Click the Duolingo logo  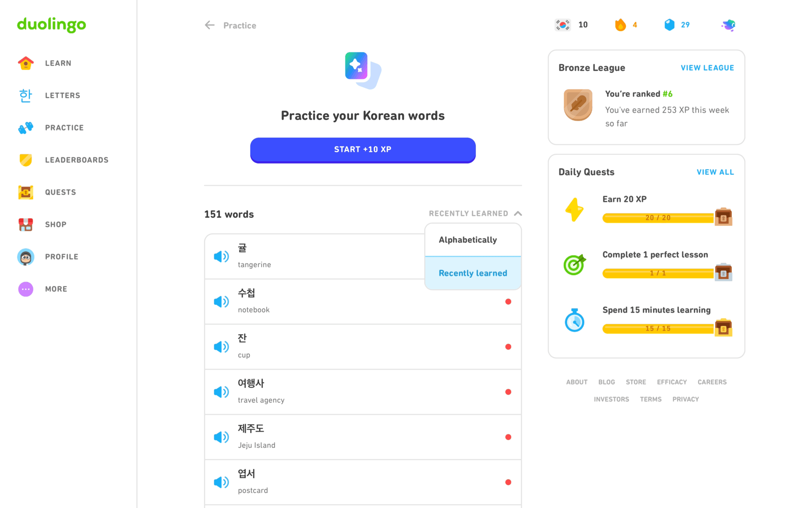pyautogui.click(x=51, y=25)
